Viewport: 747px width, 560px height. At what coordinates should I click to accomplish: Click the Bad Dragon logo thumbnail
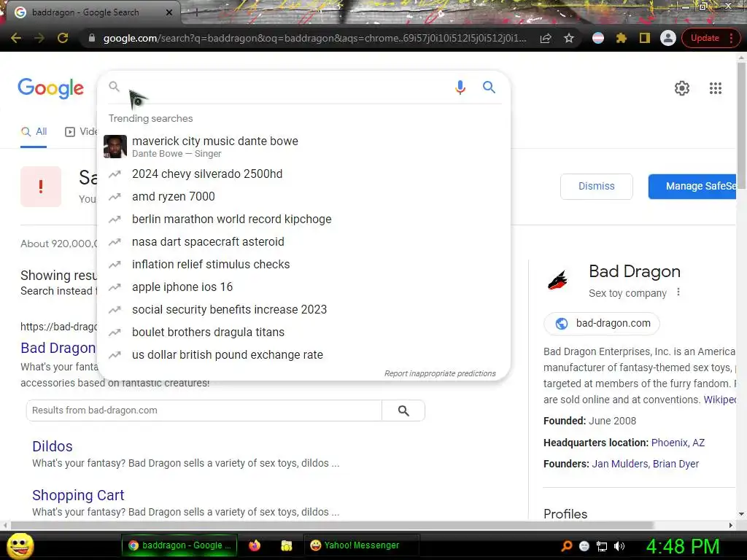pyautogui.click(x=558, y=281)
